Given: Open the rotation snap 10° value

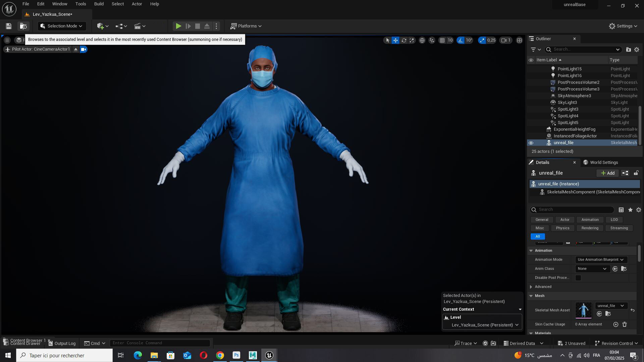Looking at the screenshot, I should click(x=469, y=40).
